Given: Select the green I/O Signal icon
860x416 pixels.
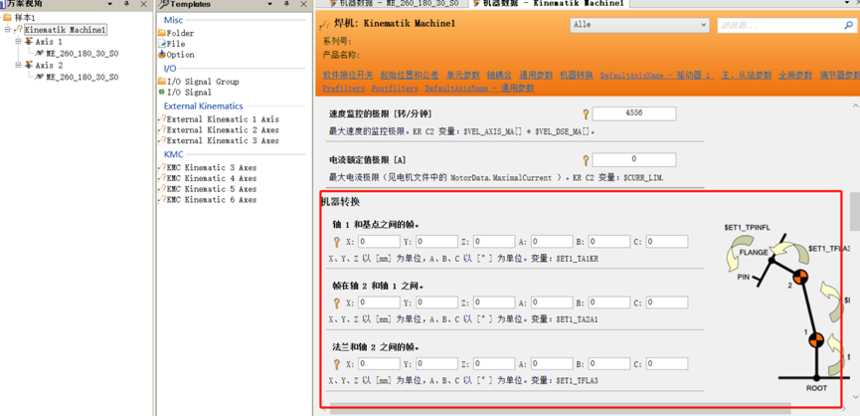Looking at the screenshot, I should point(162,92).
